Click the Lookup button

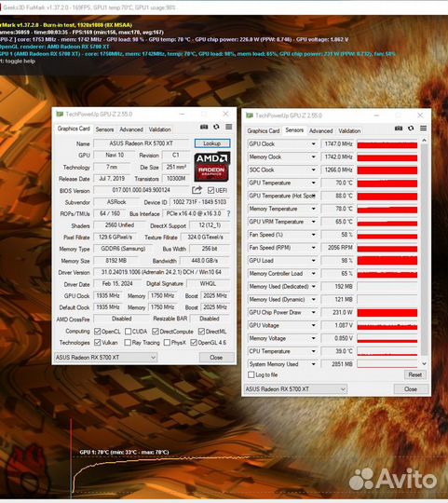212,143
